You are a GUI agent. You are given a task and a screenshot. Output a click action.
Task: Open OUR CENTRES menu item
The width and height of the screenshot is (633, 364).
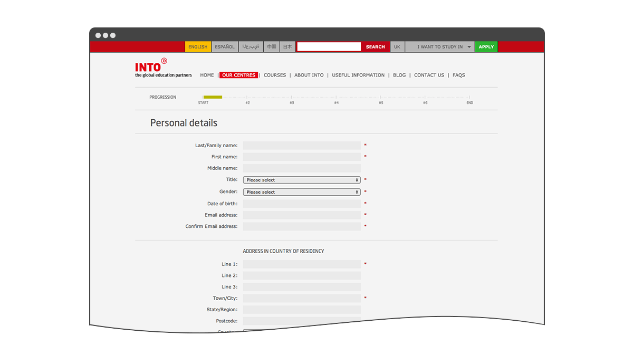[239, 75]
